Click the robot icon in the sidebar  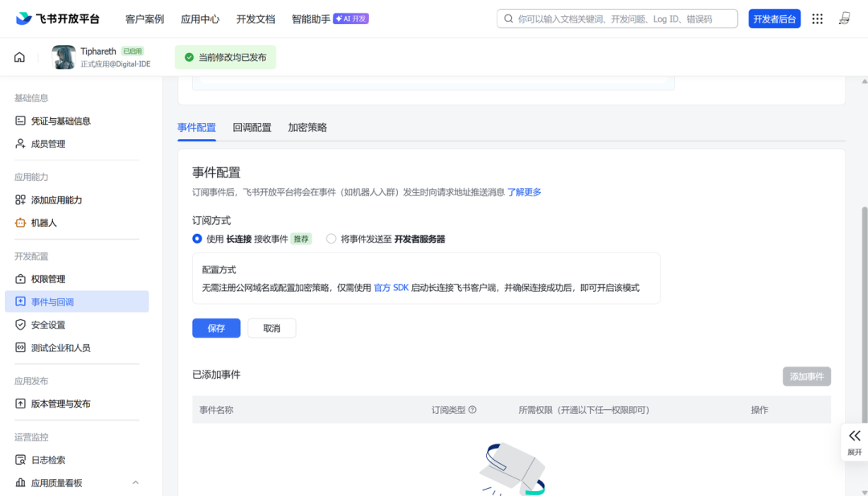pyautogui.click(x=21, y=223)
